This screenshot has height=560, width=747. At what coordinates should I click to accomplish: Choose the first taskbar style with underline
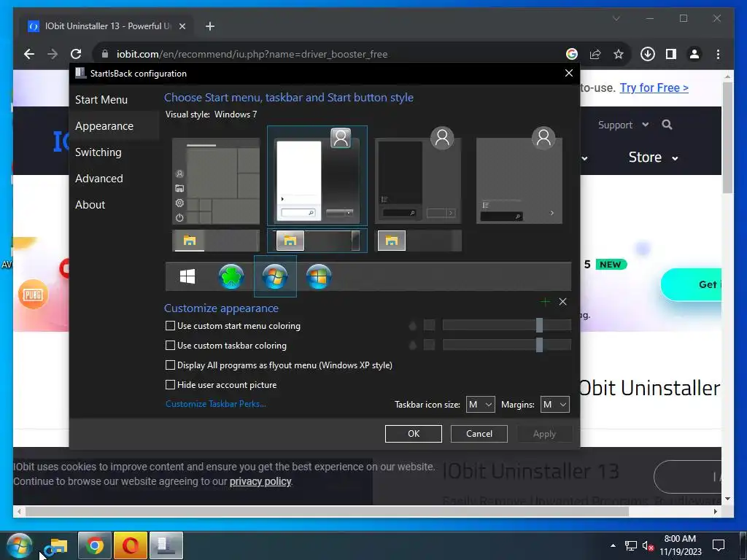[x=216, y=241]
